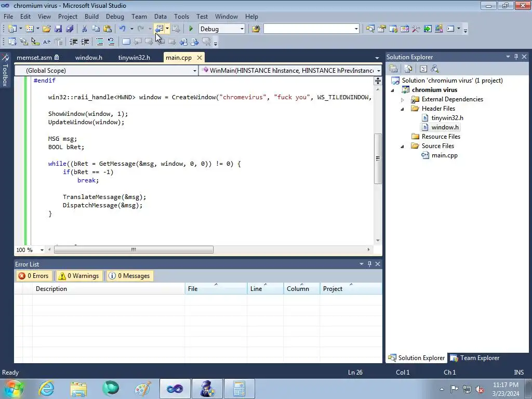This screenshot has height=399, width=532.
Task: Toggle auto-hide pin on Error List panel
Action: click(x=369, y=263)
